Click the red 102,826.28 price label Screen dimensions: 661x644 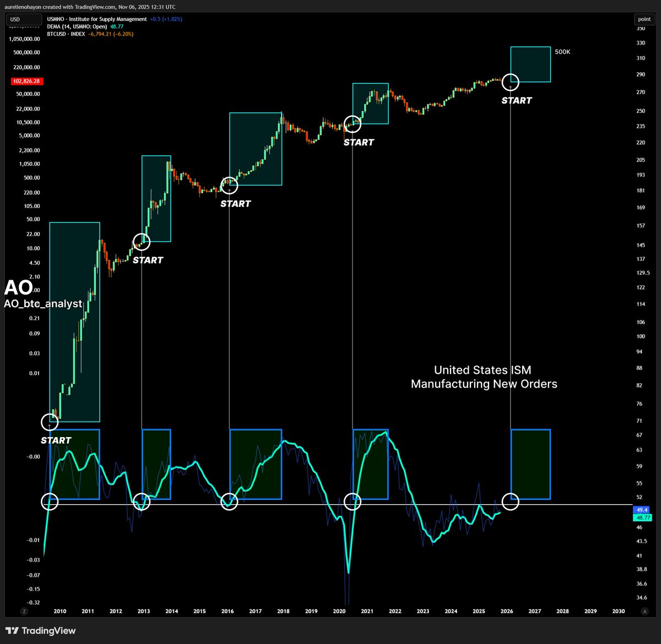point(28,81)
